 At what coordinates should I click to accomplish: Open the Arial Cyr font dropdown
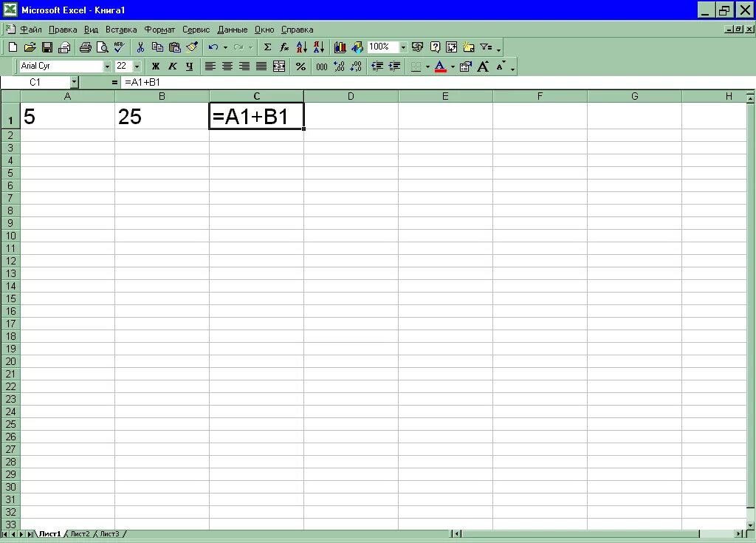point(107,66)
